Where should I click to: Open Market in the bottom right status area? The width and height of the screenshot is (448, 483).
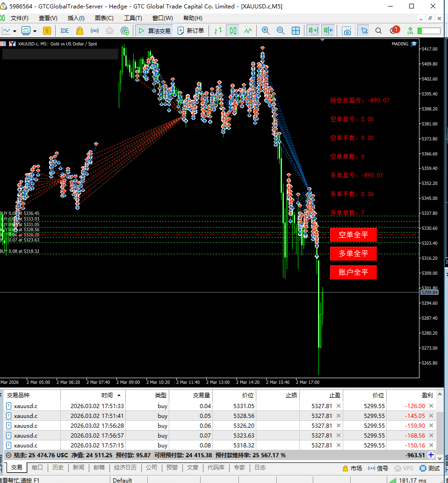352,468
